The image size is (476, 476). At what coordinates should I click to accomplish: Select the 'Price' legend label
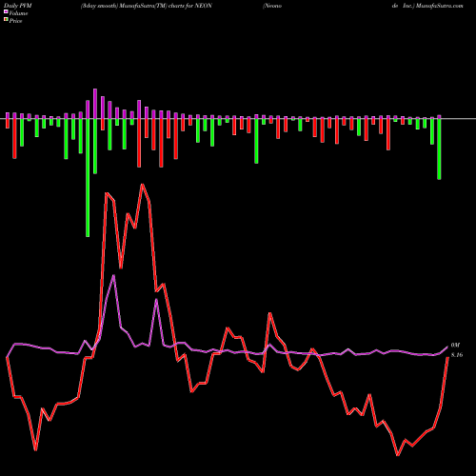click(x=15, y=21)
